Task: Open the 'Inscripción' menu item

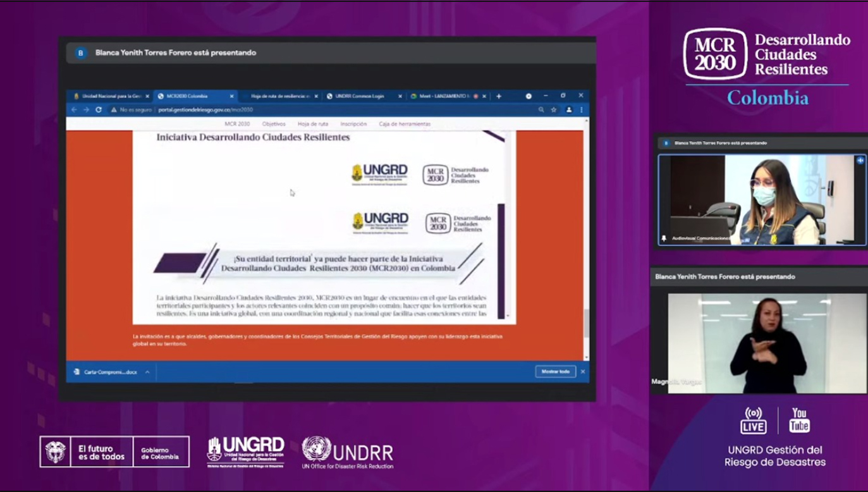Action: (x=353, y=124)
